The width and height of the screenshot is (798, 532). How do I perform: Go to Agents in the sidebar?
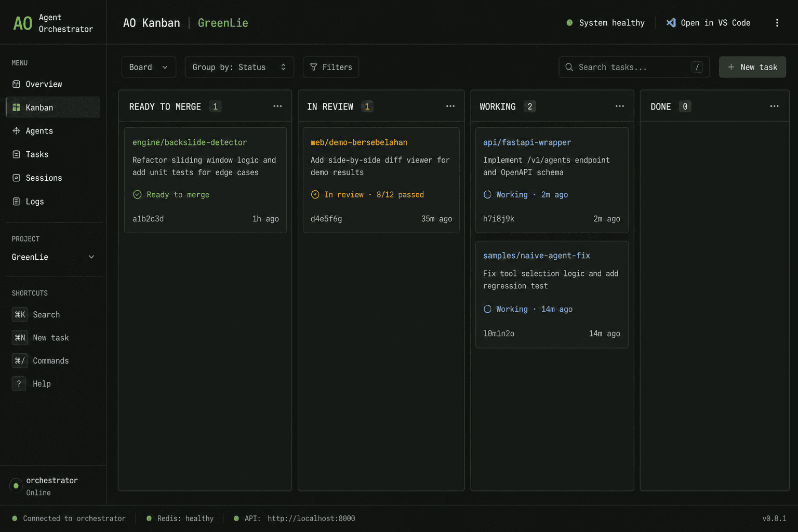point(52,131)
